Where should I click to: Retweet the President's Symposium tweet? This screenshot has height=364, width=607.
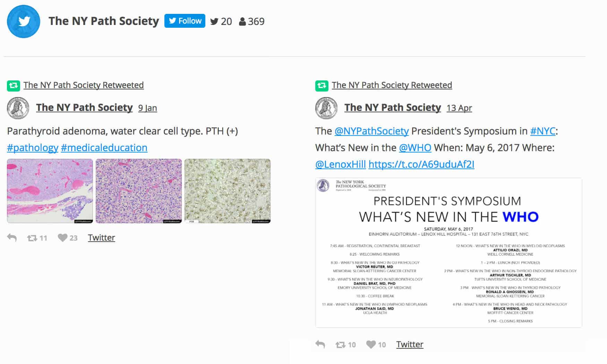pos(341,345)
